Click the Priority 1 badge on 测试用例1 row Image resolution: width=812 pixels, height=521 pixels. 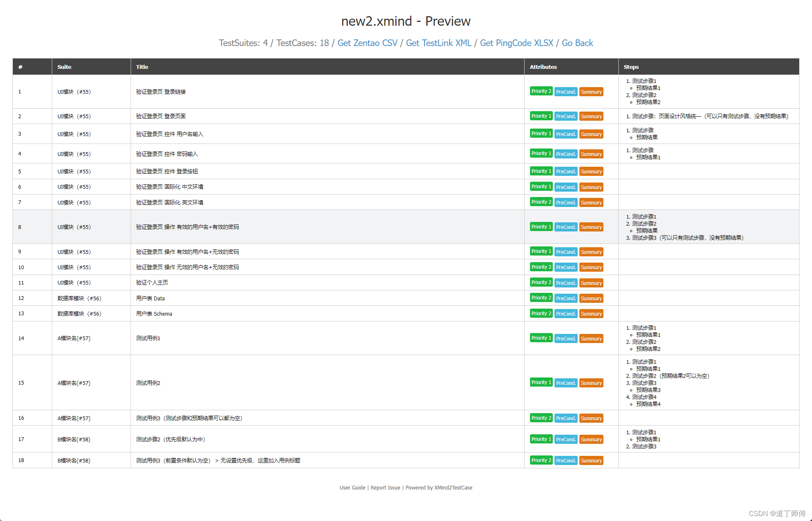click(x=541, y=338)
